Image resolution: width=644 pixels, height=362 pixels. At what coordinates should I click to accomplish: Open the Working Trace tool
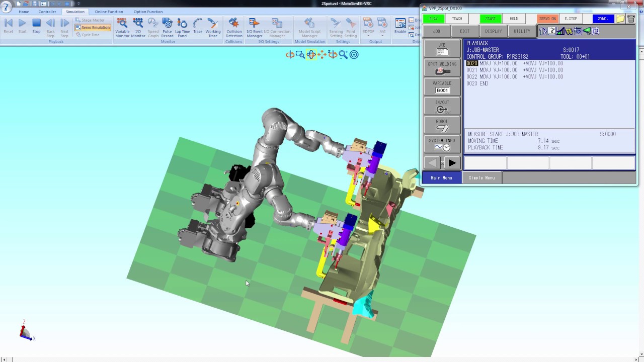pos(213,28)
